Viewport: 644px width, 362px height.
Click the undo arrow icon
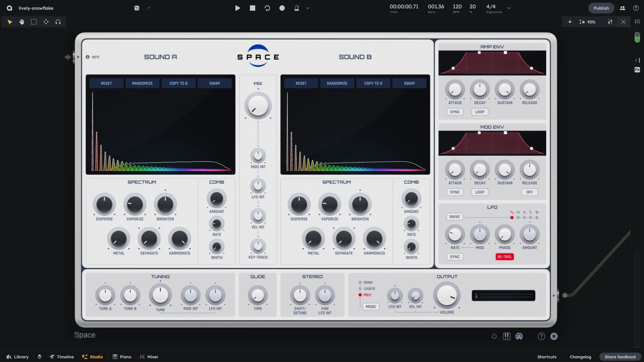pos(137,8)
